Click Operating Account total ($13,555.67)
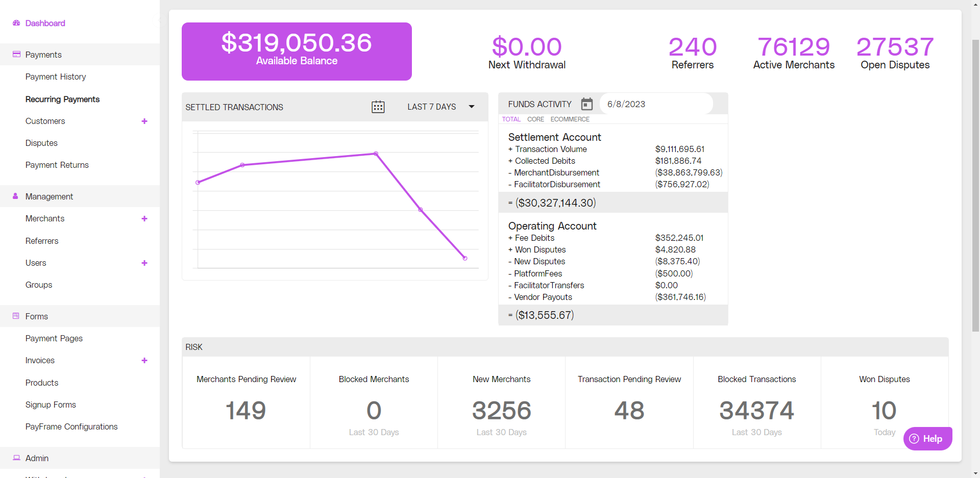980x478 pixels. pos(545,315)
